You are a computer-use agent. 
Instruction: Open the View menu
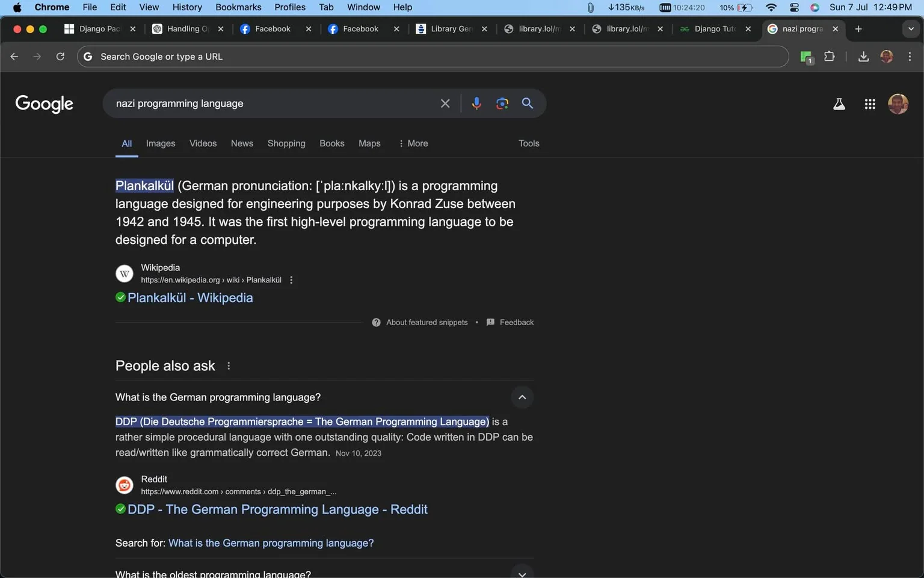pyautogui.click(x=149, y=7)
